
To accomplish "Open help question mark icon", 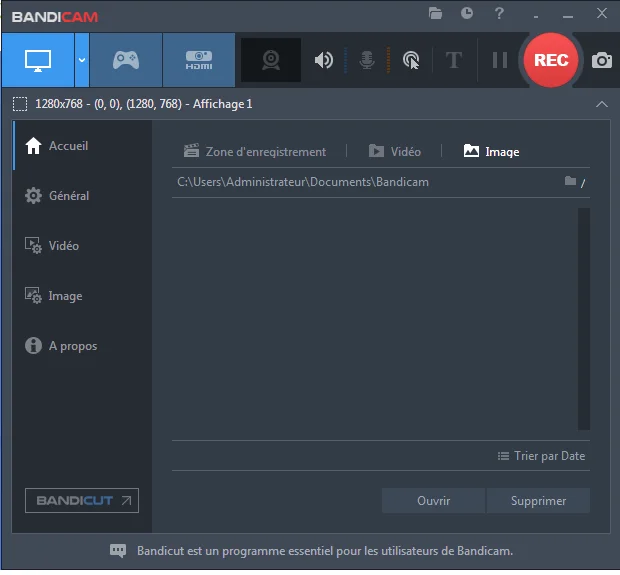I will pyautogui.click(x=499, y=13).
